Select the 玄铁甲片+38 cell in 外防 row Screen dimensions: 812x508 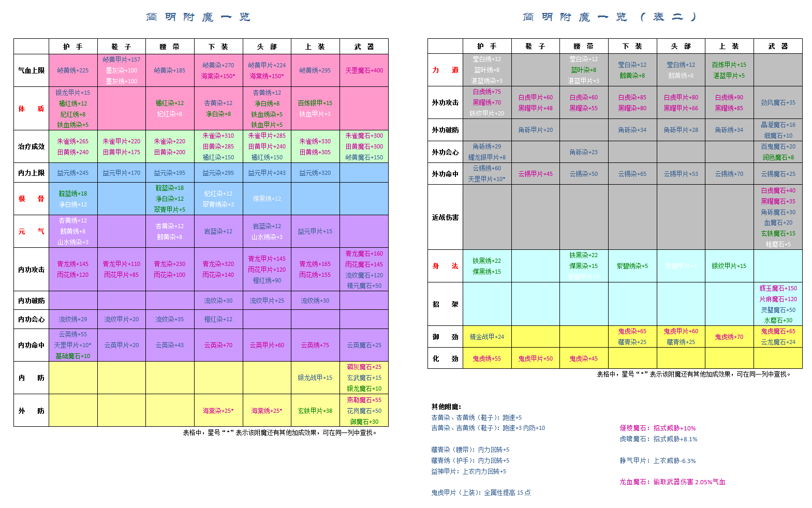coord(315,411)
